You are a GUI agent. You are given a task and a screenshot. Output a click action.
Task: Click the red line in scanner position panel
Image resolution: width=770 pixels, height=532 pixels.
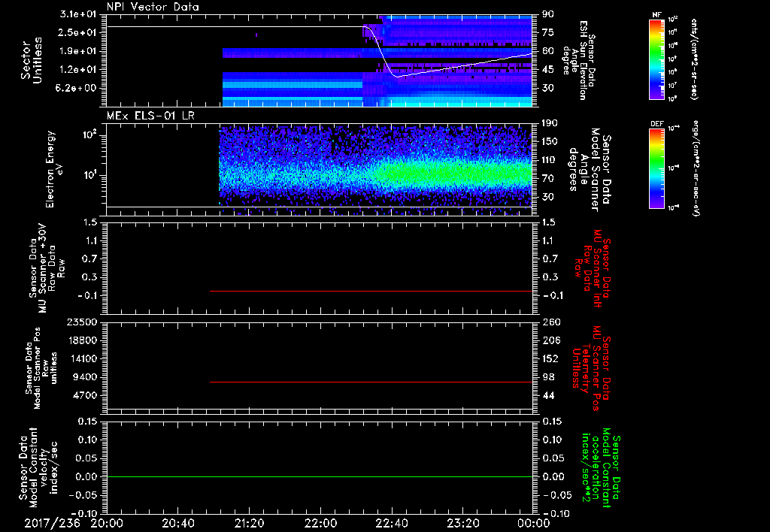371,382
